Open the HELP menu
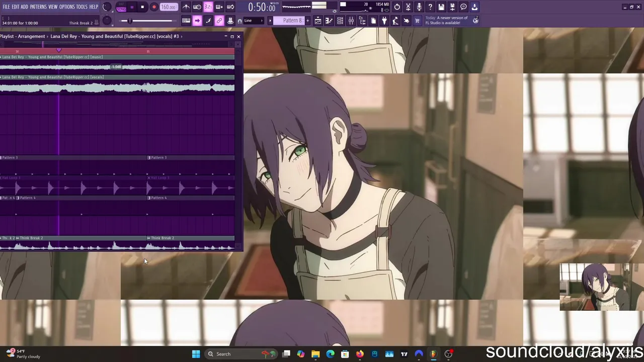This screenshot has width=644, height=362. click(x=94, y=7)
